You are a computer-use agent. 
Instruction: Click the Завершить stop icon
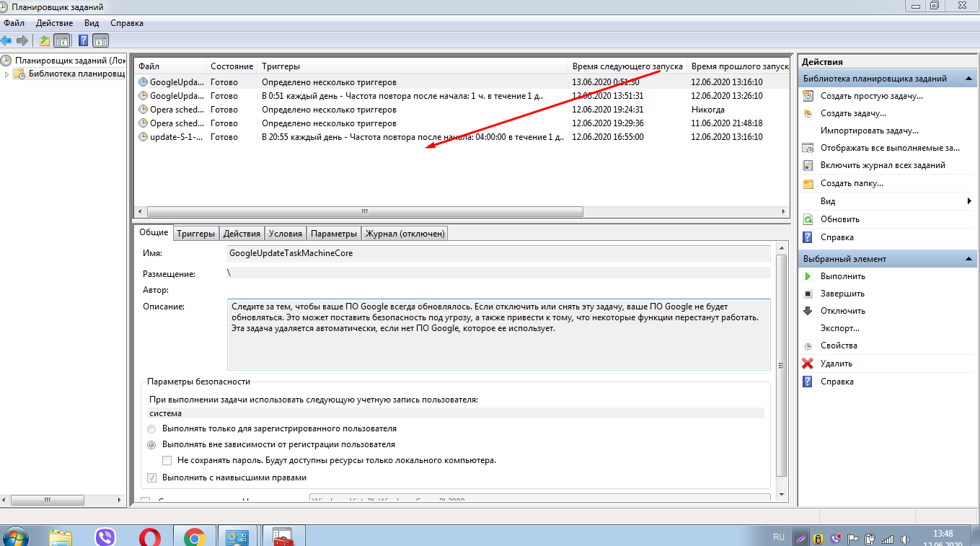click(808, 294)
